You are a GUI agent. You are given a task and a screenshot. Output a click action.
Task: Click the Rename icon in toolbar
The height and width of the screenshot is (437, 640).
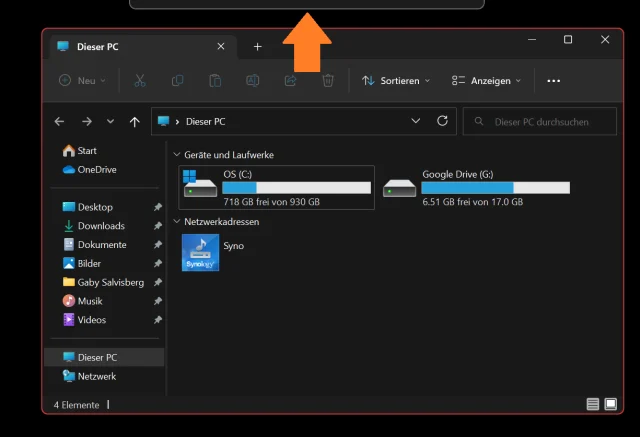point(253,81)
